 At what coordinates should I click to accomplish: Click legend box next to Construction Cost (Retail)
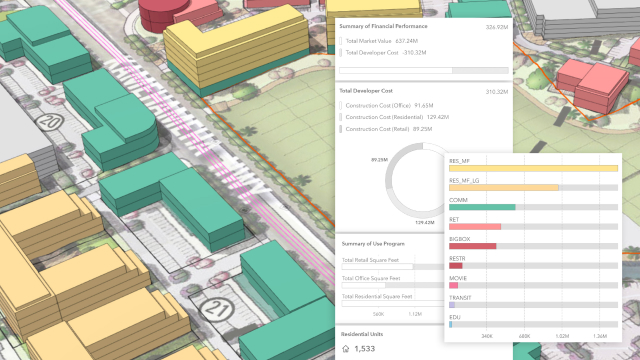coord(341,129)
